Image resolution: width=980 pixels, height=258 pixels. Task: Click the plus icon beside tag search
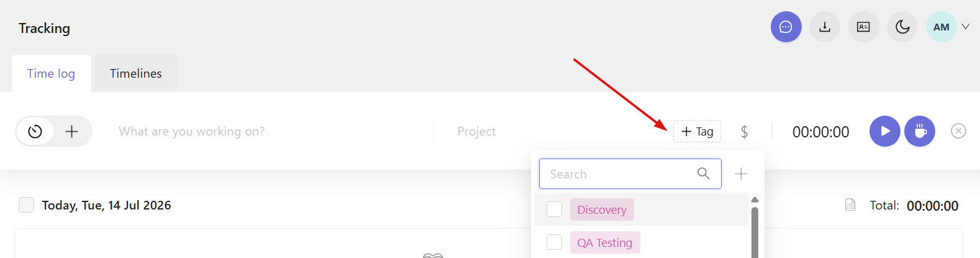741,174
